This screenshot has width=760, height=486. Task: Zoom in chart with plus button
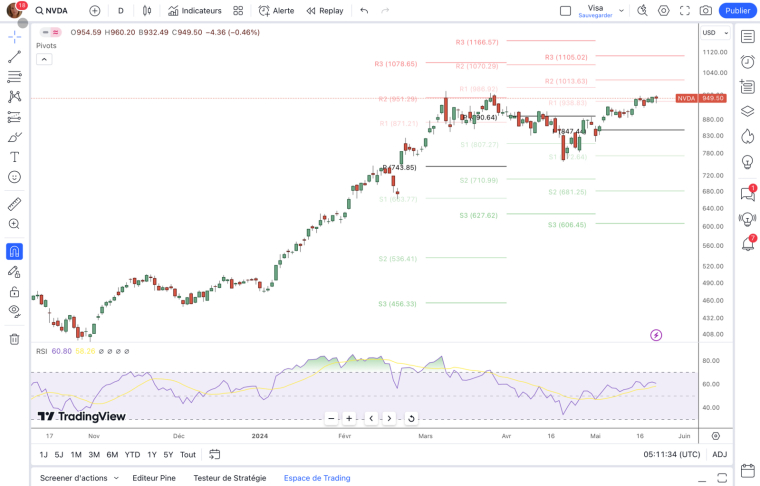(x=349, y=419)
